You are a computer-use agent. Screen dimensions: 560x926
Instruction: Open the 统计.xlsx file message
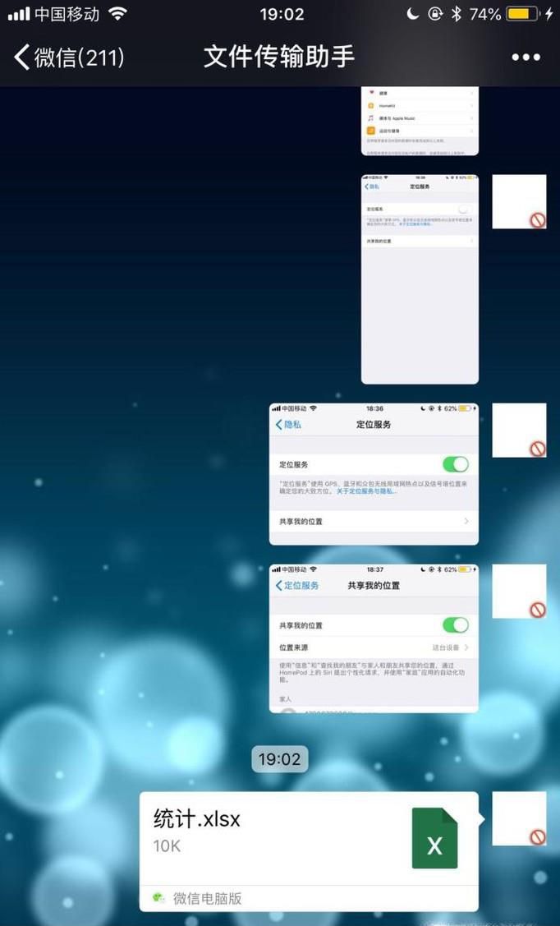click(309, 851)
